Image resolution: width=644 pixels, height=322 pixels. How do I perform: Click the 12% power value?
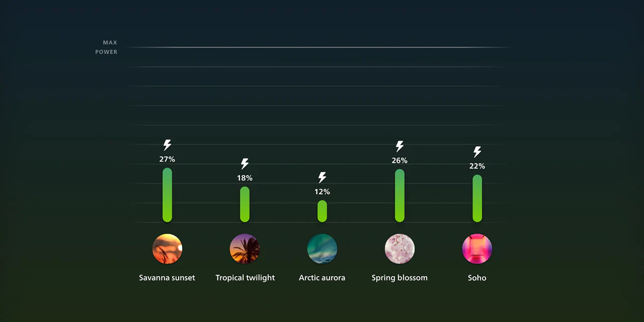[x=322, y=192]
